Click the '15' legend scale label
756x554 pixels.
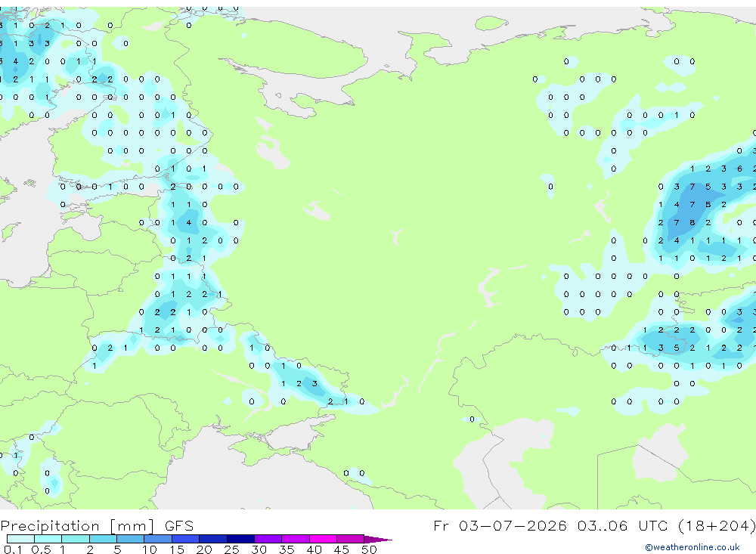coord(177,549)
